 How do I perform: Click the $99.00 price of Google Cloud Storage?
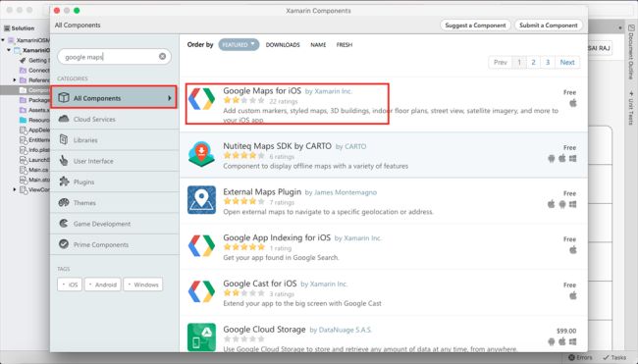[566, 331]
